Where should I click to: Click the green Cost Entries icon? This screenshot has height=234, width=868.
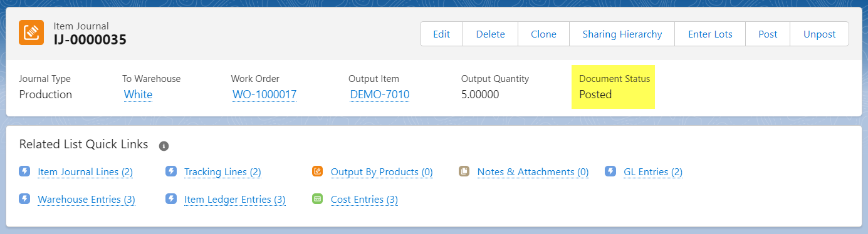pyautogui.click(x=318, y=199)
